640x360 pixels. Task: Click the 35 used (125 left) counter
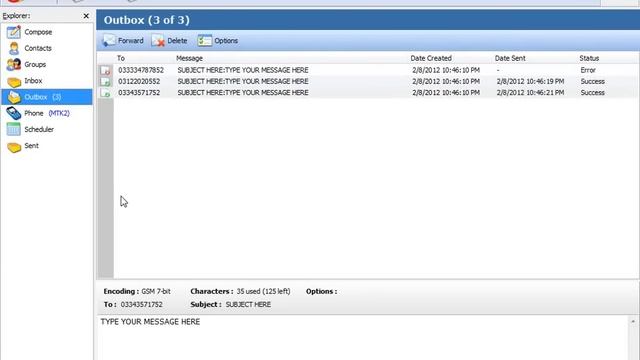(x=263, y=291)
